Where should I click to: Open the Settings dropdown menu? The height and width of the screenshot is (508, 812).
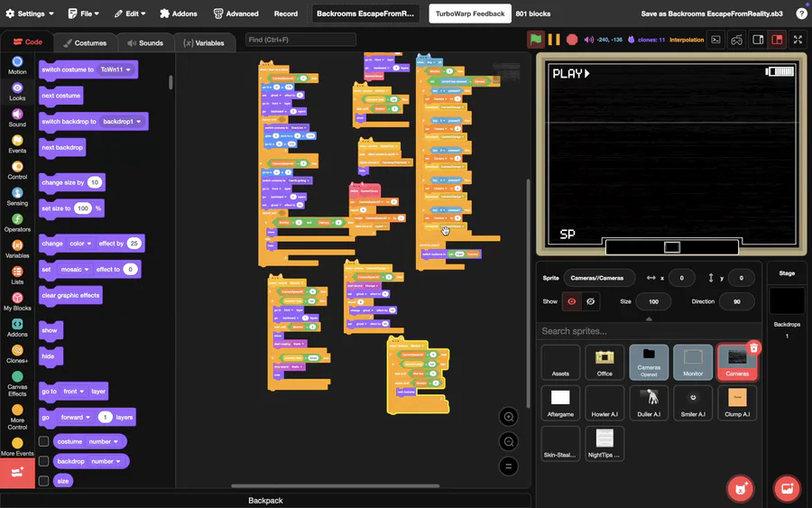30,14
